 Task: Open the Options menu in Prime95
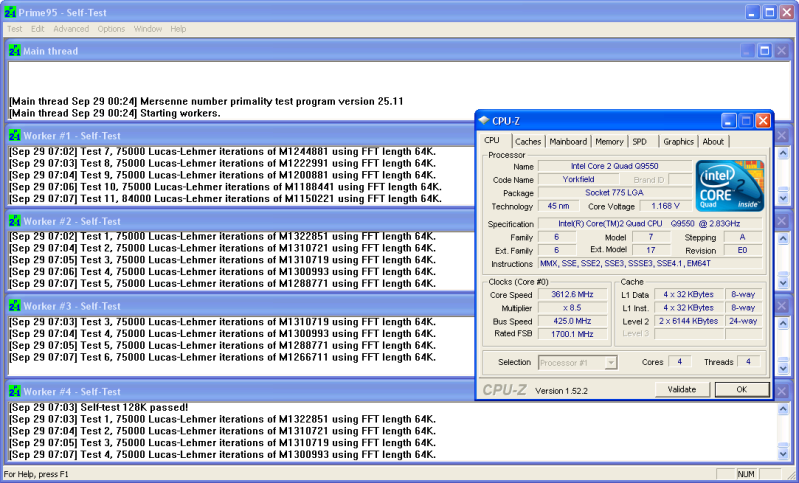111,29
